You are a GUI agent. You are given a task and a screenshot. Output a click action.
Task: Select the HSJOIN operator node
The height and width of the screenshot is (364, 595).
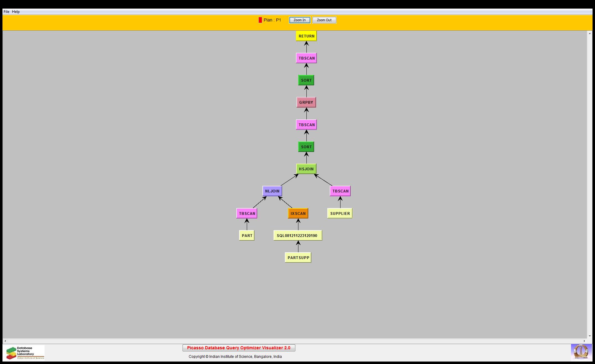(306, 169)
